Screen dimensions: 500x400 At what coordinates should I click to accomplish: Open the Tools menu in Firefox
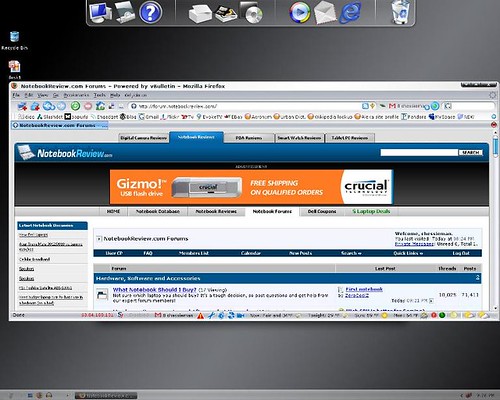[x=99, y=95]
